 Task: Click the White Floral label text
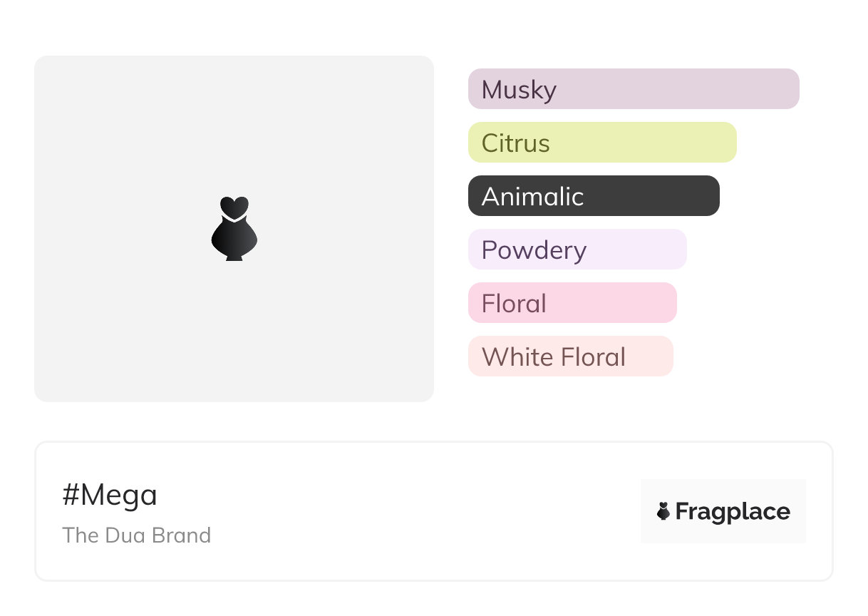click(x=554, y=357)
